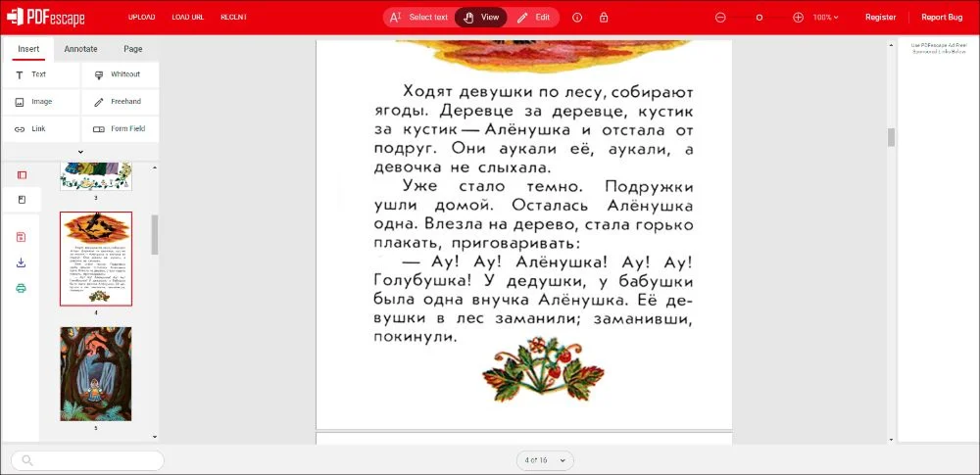The height and width of the screenshot is (475, 980).
Task: Click the lock icon in top bar
Action: point(604,18)
